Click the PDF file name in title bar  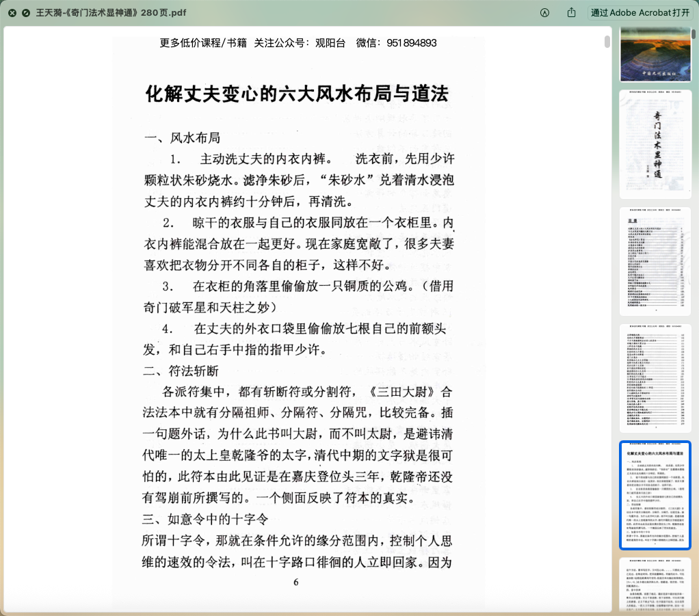(x=111, y=13)
